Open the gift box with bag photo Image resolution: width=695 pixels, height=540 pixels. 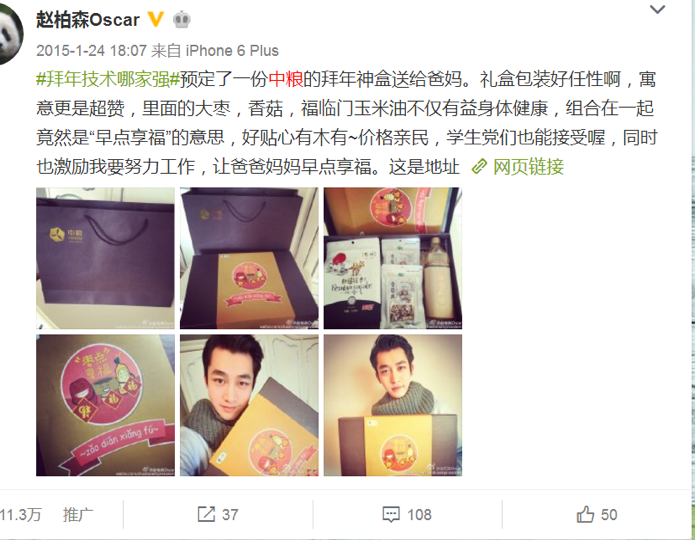(x=249, y=258)
